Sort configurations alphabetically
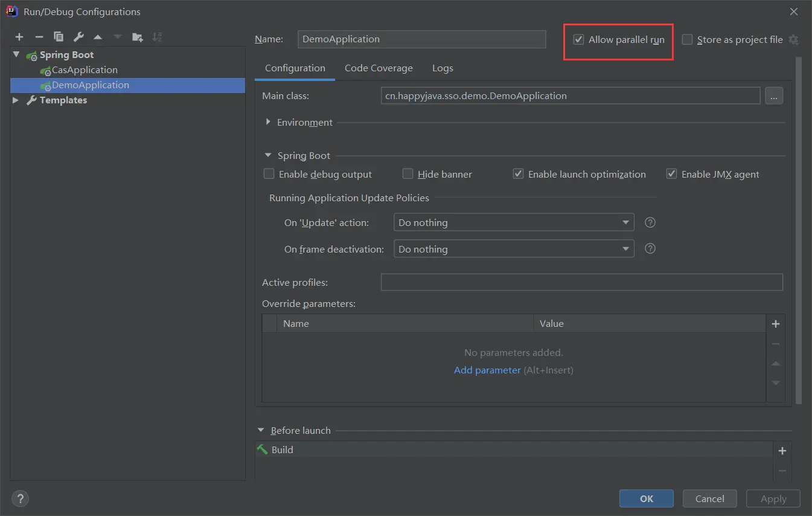The width and height of the screenshot is (812, 516). click(157, 37)
